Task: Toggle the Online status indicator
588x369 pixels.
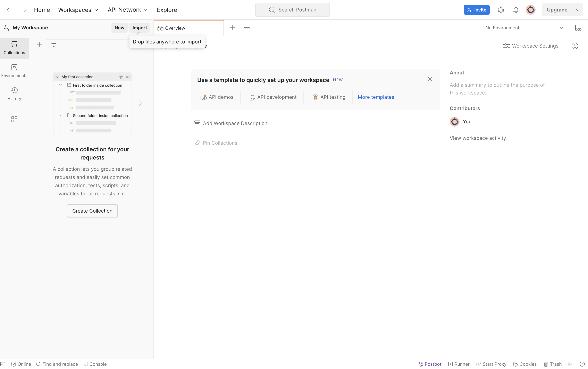Action: pyautogui.click(x=20, y=364)
